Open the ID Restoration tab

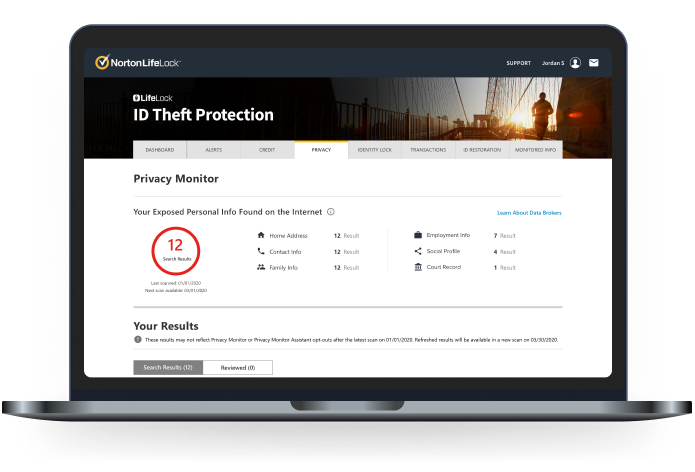(482, 150)
